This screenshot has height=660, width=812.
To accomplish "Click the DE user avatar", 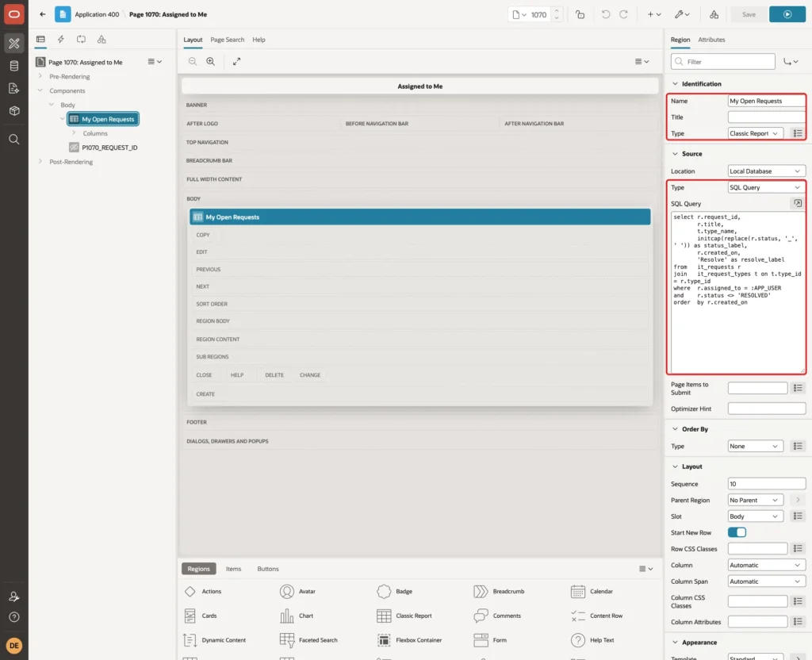I will point(14,646).
